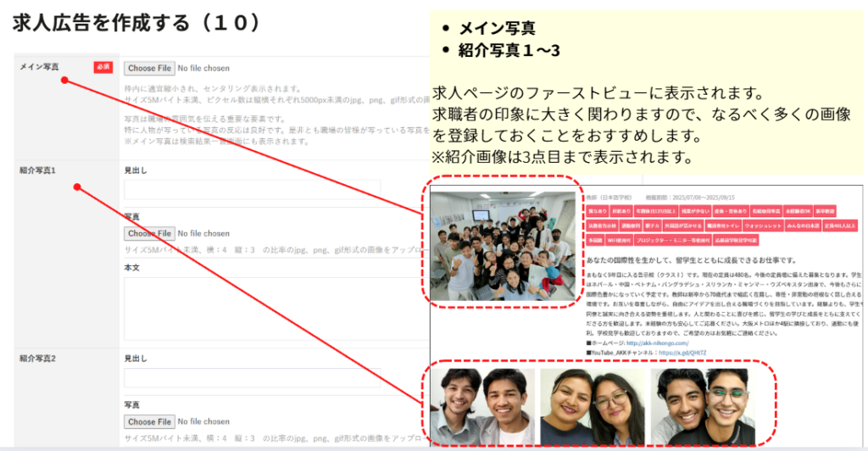Open the YouTube channel x.gd link
The height and width of the screenshot is (451, 868).
click(x=682, y=354)
